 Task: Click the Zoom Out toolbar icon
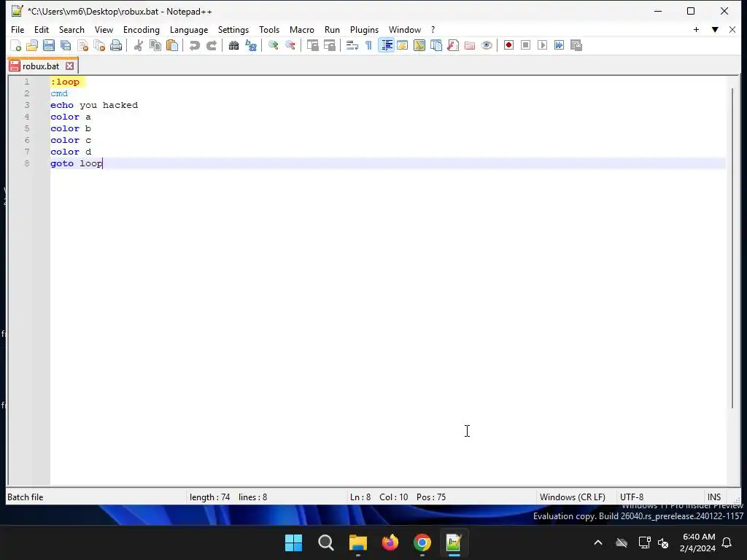coord(290,45)
